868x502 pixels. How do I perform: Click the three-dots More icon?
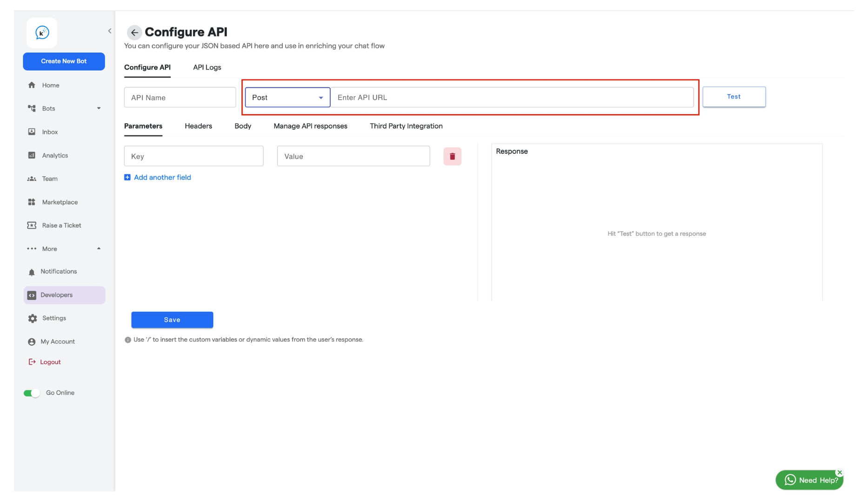[x=32, y=249]
